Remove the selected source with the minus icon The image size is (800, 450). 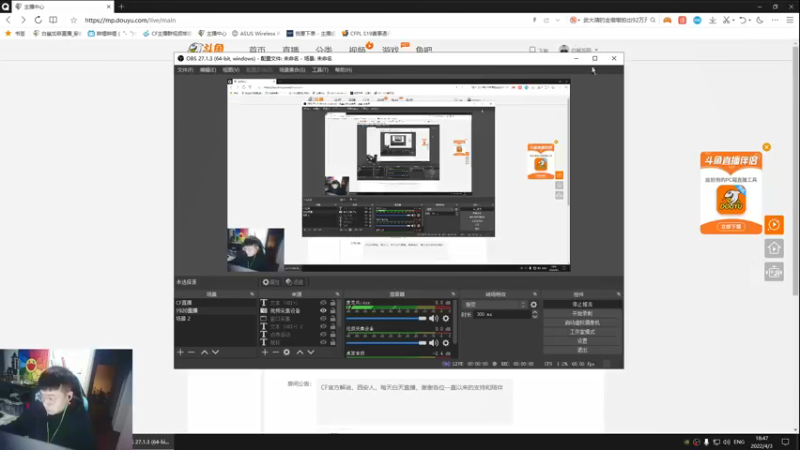point(276,352)
